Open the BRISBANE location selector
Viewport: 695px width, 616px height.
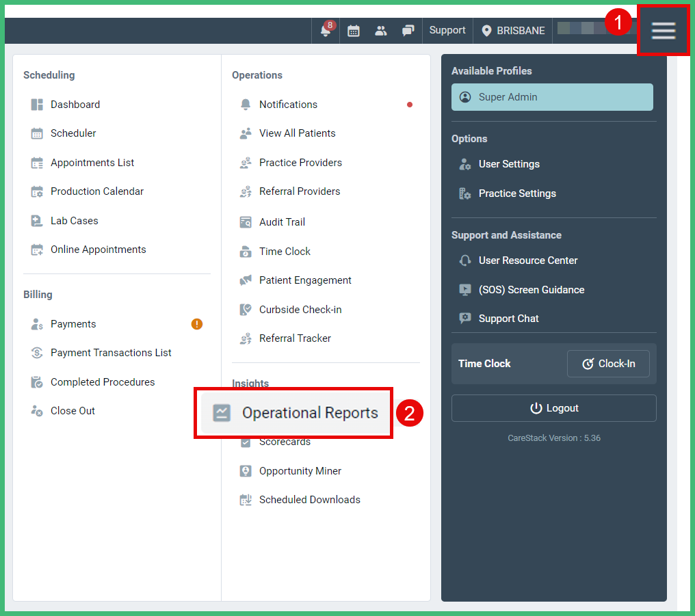(x=512, y=30)
